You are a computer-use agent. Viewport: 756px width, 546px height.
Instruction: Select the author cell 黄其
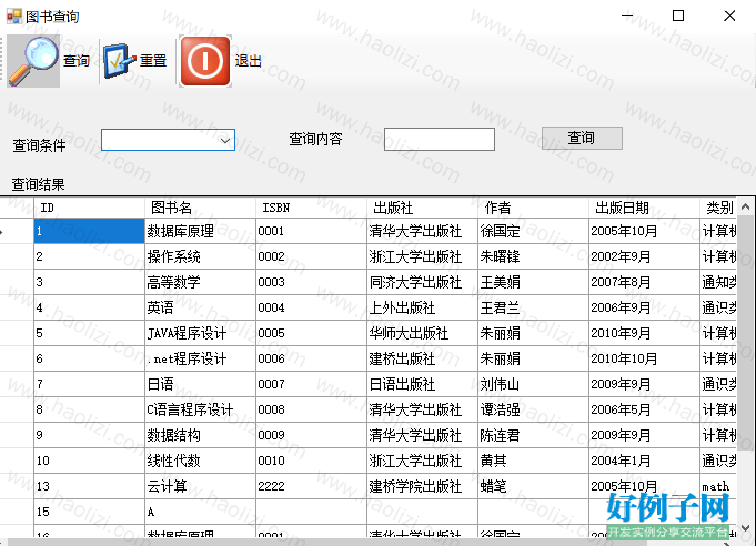[533, 461]
